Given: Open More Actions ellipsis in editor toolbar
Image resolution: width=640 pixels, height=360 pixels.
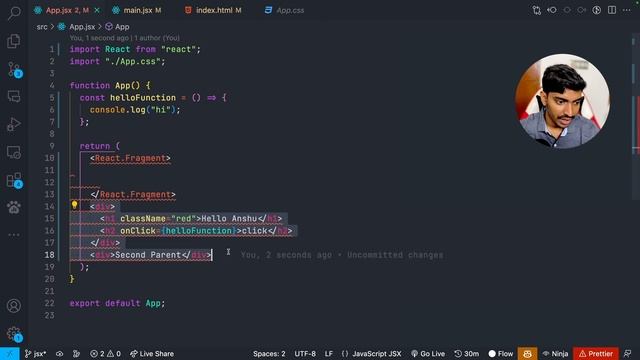Looking at the screenshot, I should (x=627, y=10).
